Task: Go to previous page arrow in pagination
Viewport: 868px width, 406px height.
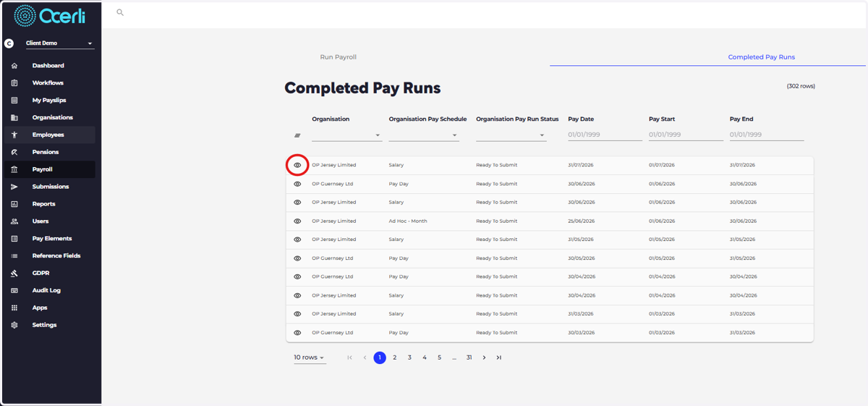Action: 365,358
